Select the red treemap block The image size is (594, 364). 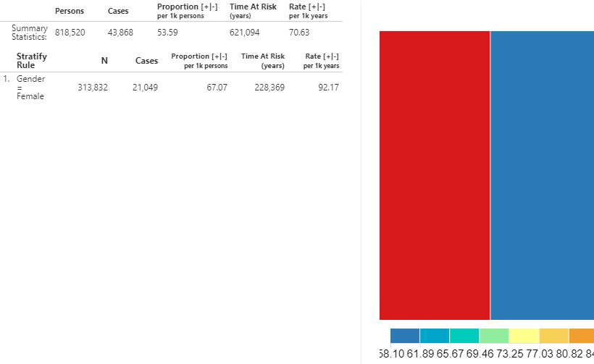435,175
